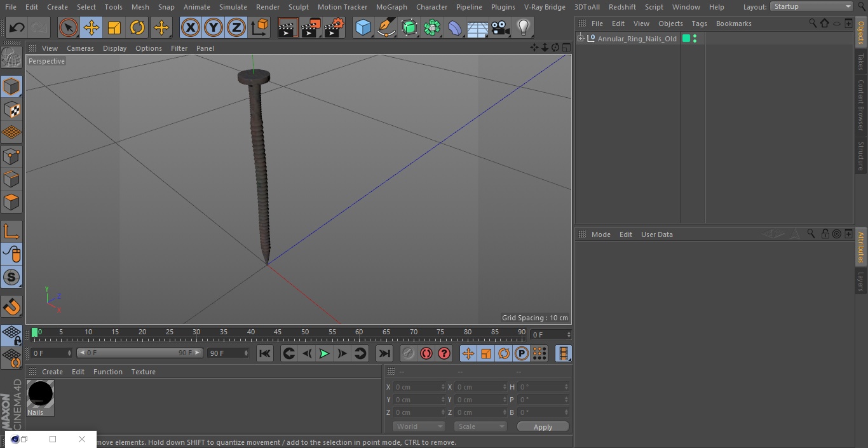Screen dimensions: 868x448
Task: Go to start of animation
Action: [265, 353]
